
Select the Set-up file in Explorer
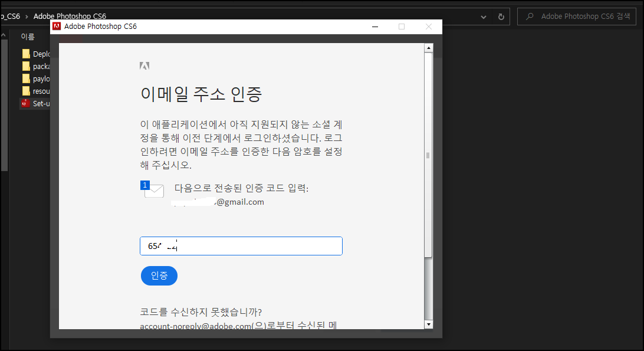click(x=36, y=103)
